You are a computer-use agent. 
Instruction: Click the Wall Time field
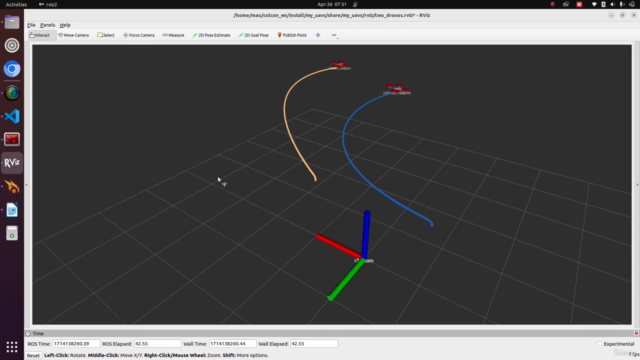point(232,344)
